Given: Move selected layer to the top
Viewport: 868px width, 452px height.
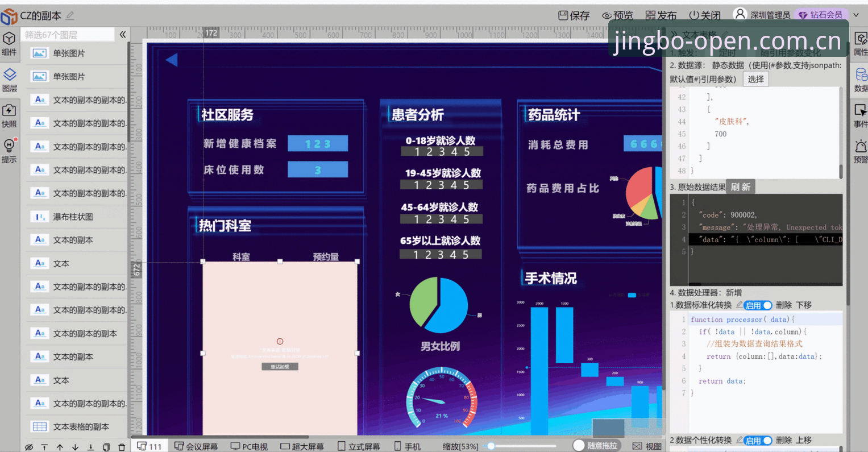Looking at the screenshot, I should point(44,447).
